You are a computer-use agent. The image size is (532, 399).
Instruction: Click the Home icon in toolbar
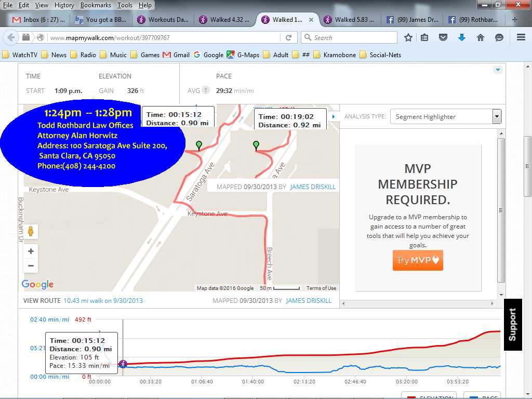[x=481, y=37]
